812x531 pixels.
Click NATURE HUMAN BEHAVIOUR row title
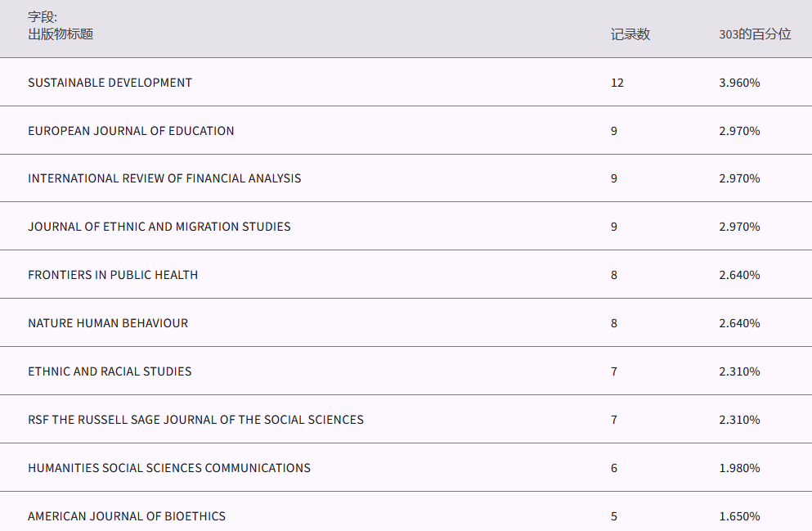tap(108, 323)
